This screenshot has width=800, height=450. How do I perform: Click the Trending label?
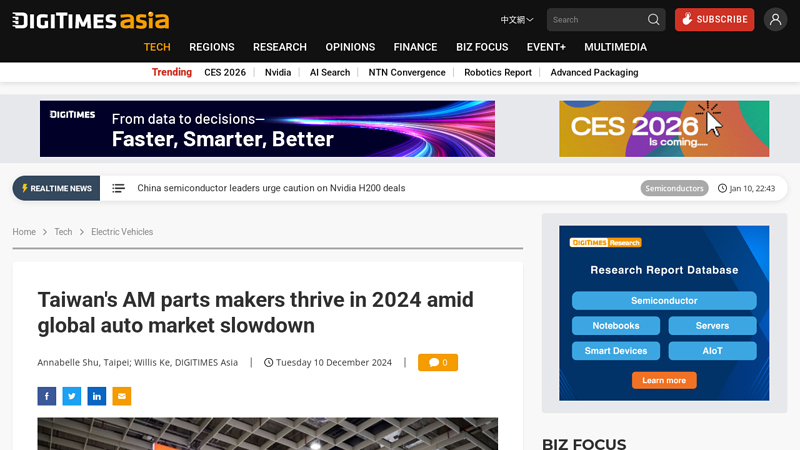(171, 72)
